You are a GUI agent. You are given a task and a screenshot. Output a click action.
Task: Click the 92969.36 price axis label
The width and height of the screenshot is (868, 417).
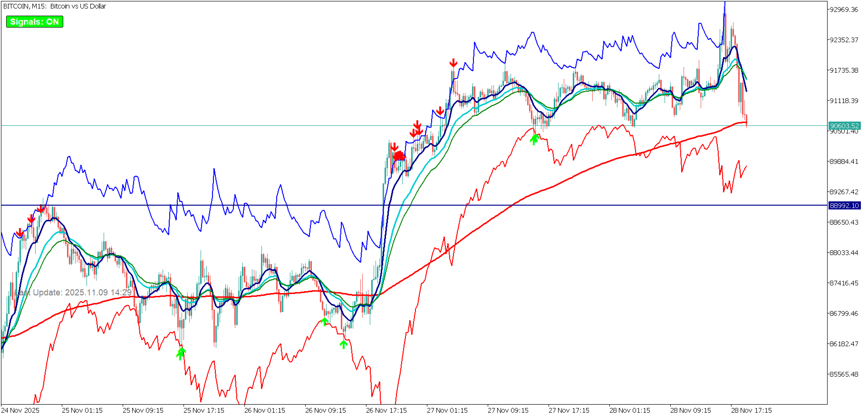(844, 9)
